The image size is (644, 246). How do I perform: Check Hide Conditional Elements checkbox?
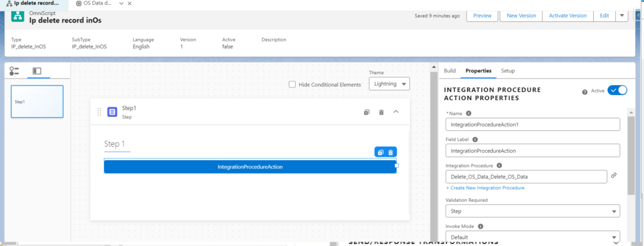coord(292,84)
